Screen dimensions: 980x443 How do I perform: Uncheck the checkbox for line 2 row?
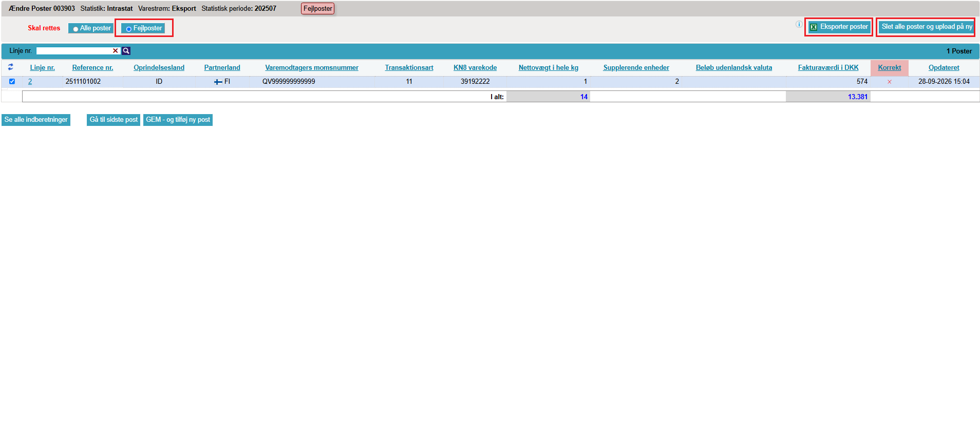[x=12, y=81]
